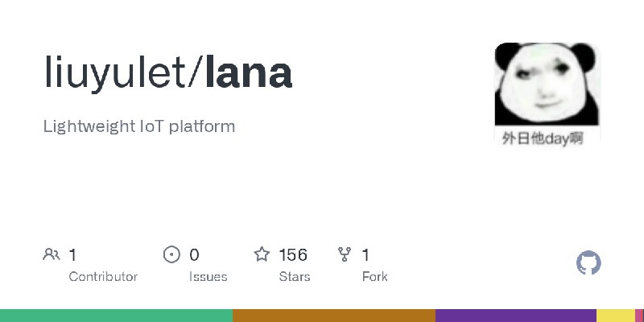Viewport: 644px width, 322px height.
Task: Click the contributor count number 1
Action: [x=72, y=255]
